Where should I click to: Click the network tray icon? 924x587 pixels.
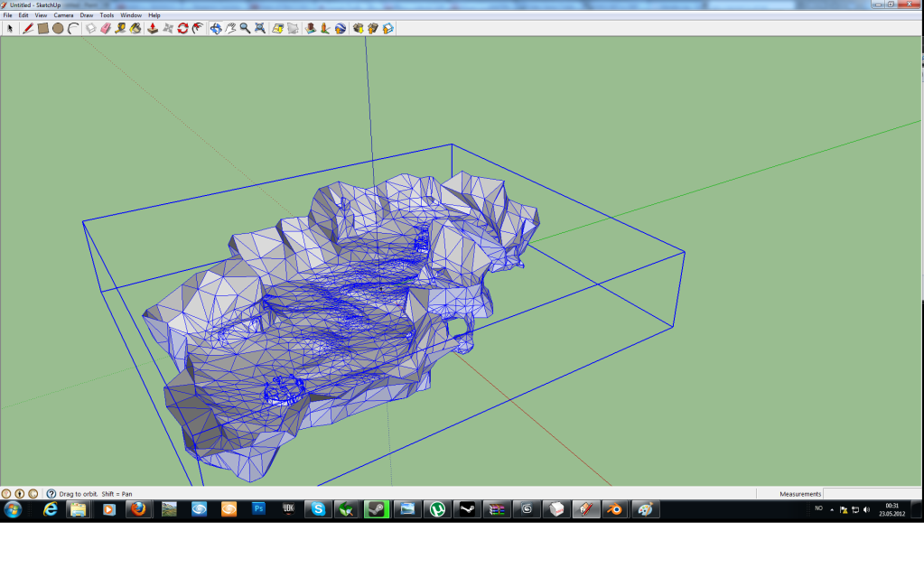point(855,510)
